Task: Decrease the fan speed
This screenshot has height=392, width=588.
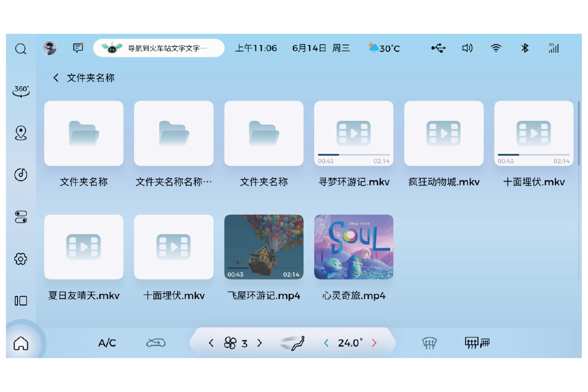Action: tap(211, 343)
